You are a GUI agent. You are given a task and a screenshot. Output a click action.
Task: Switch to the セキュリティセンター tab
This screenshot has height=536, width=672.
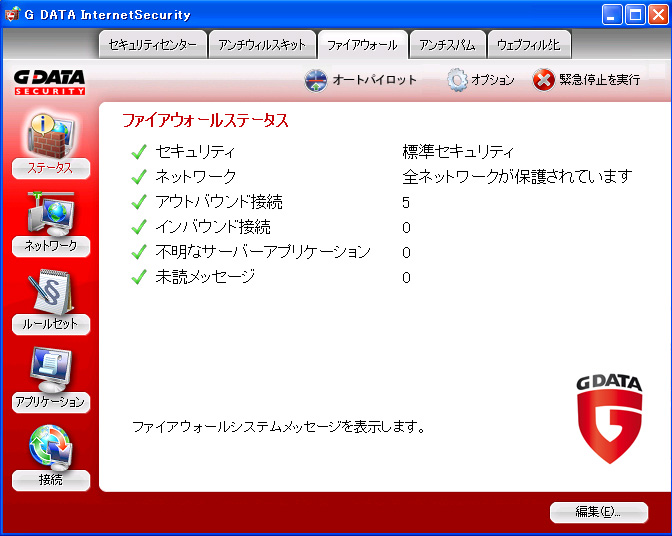(x=153, y=45)
